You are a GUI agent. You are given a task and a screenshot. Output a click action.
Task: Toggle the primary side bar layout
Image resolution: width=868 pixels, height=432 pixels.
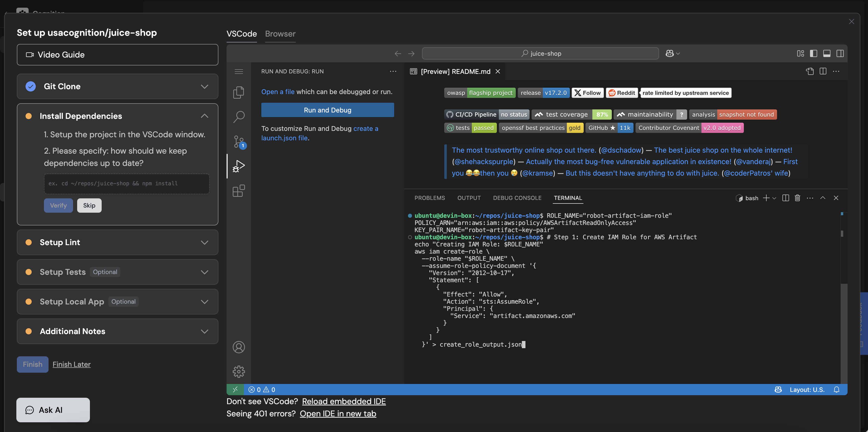[x=813, y=53]
